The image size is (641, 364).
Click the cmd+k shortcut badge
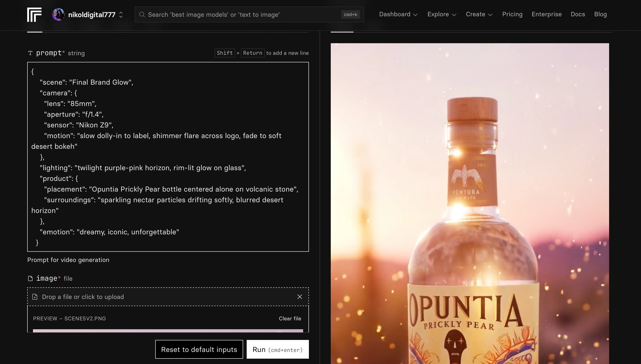[350, 14]
